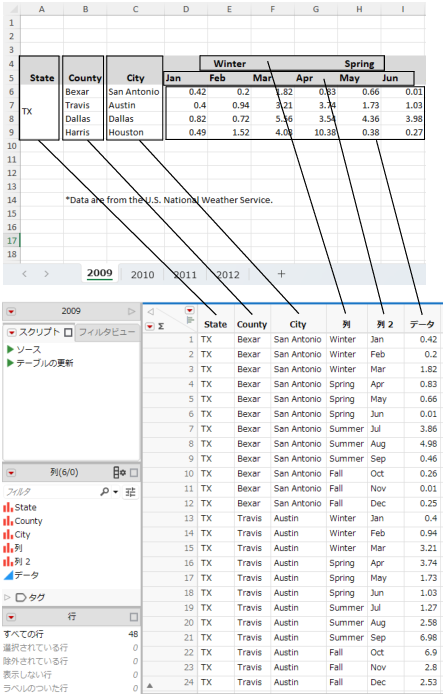Click the State column header in JMP grid
The height and width of the screenshot is (695, 445).
click(x=215, y=324)
